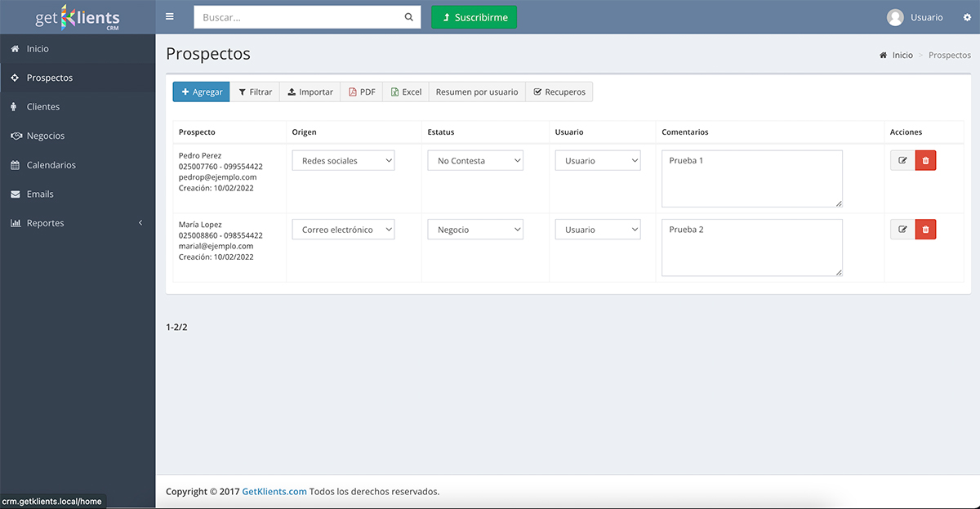
Task: Open Usuario dropdown for Pedro Perez
Action: (598, 161)
